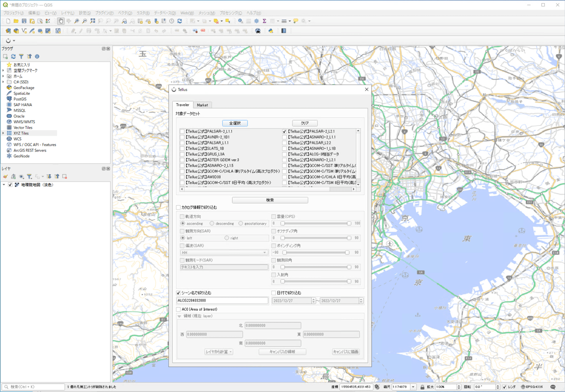Viewport: 565px width, 392px height.
Task: Click the Tellus plugin icon in toolbar
Action: point(8,40)
